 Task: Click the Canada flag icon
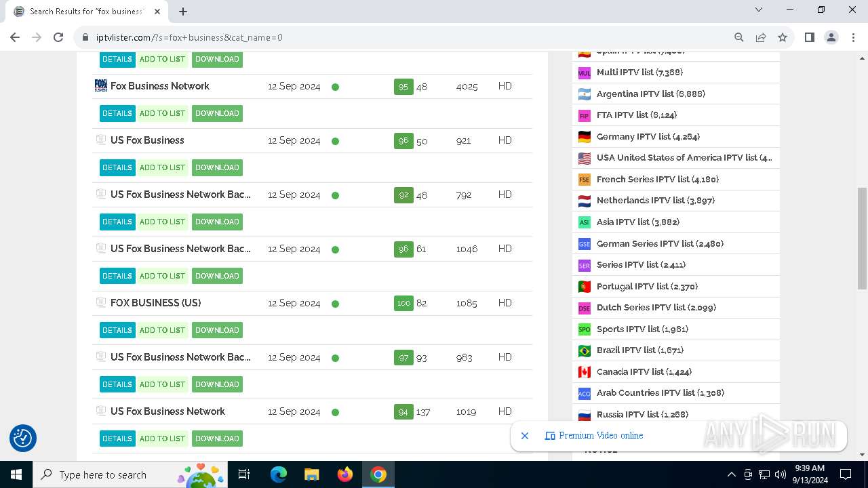585,372
